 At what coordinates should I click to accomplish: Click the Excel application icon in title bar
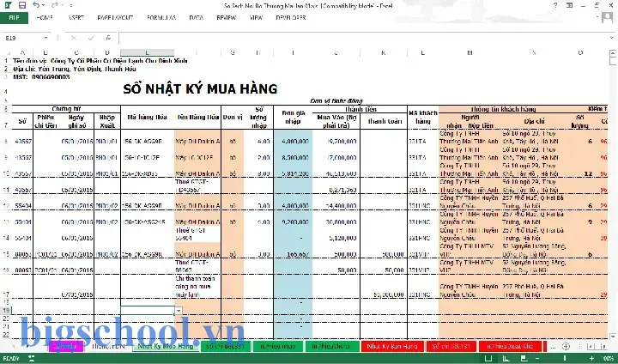pos(8,5)
